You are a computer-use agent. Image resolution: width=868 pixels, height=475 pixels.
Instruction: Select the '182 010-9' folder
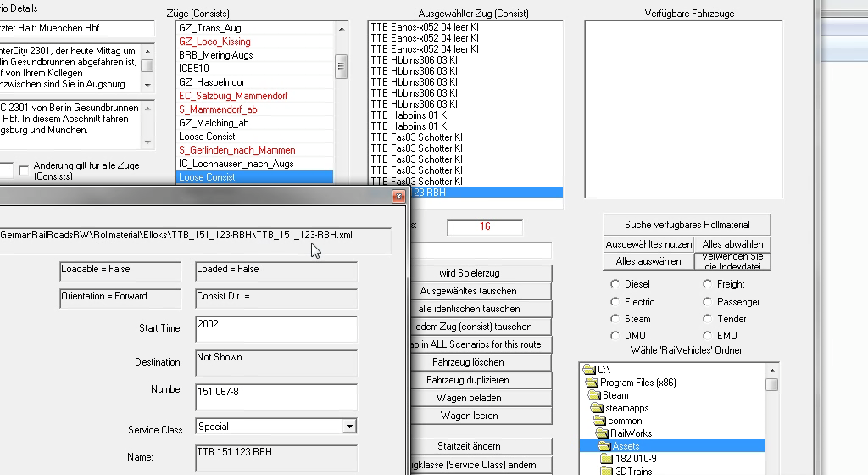pyautogui.click(x=636, y=459)
